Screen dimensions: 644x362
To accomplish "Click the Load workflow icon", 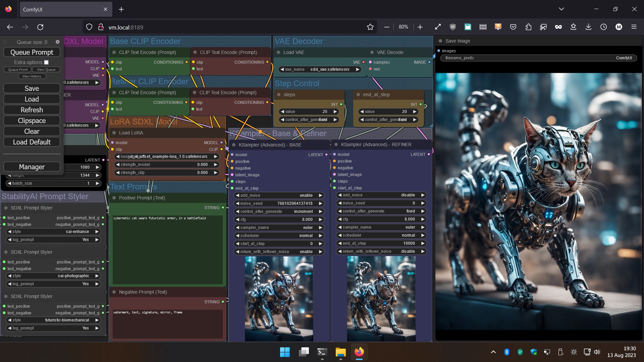I will coord(32,99).
